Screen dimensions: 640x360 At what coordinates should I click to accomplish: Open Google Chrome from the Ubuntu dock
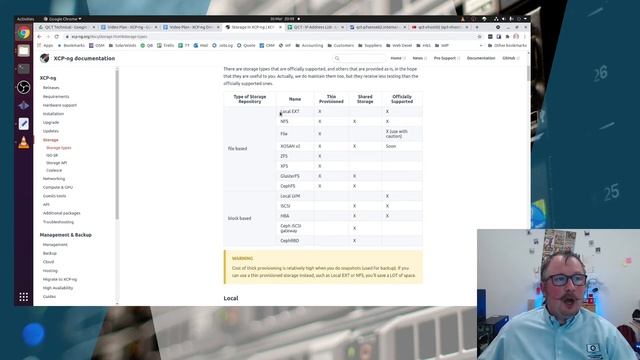click(24, 33)
